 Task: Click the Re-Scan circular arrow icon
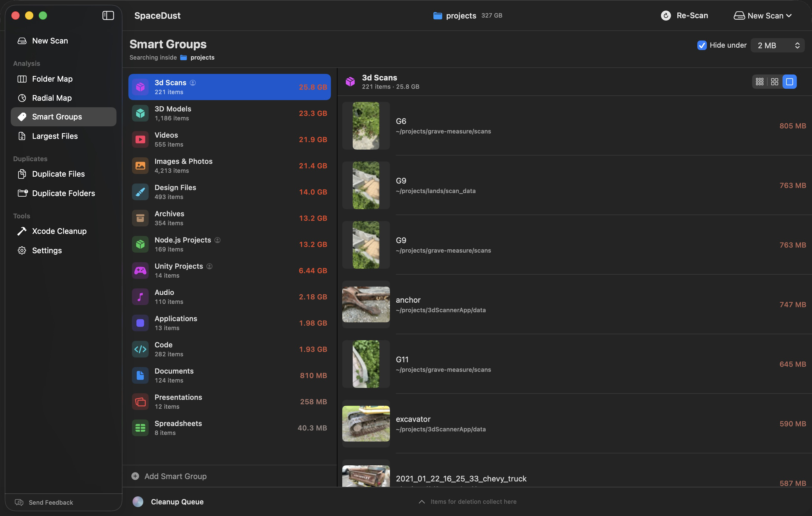[666, 15]
